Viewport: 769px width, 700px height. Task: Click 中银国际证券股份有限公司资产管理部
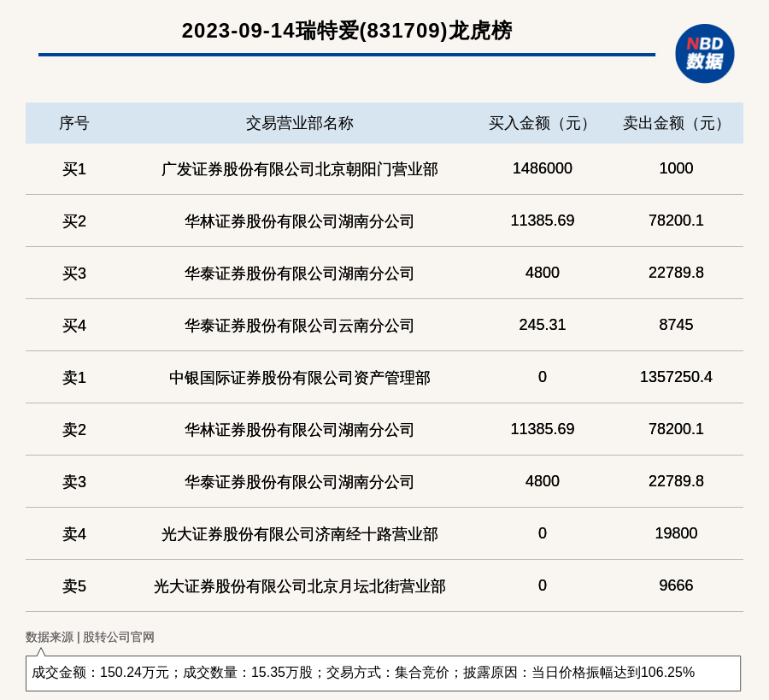click(300, 378)
